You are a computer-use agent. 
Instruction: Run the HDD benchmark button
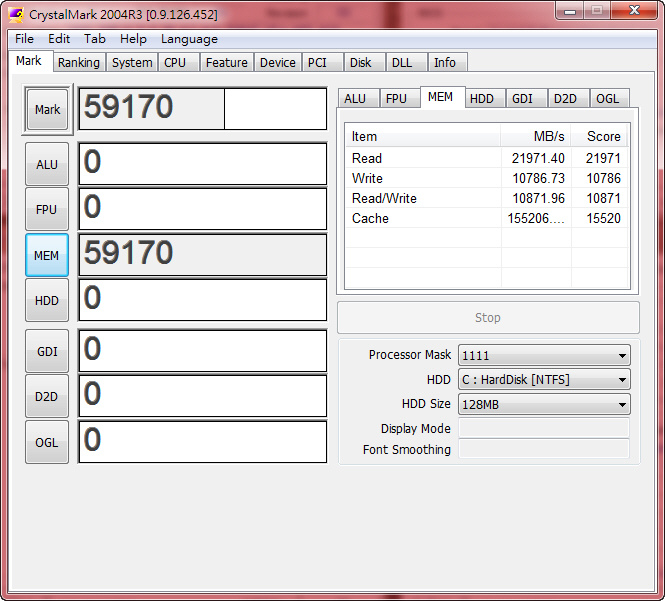pyautogui.click(x=47, y=300)
